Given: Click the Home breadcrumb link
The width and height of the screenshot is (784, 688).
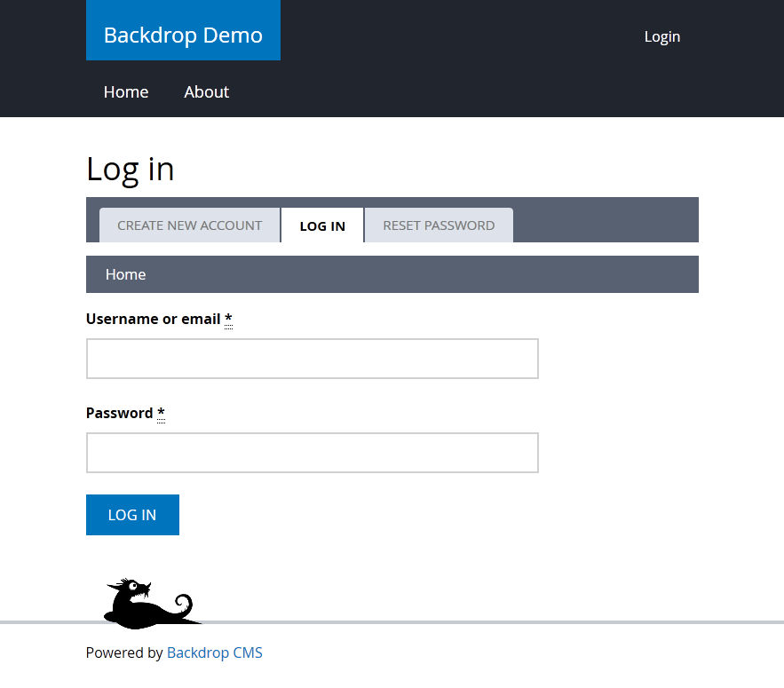Looking at the screenshot, I should pos(125,274).
